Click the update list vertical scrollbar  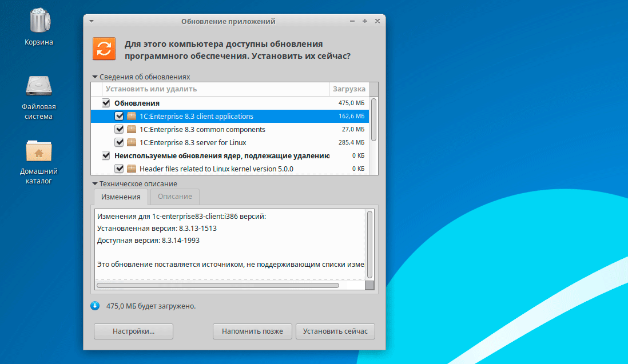click(x=373, y=120)
